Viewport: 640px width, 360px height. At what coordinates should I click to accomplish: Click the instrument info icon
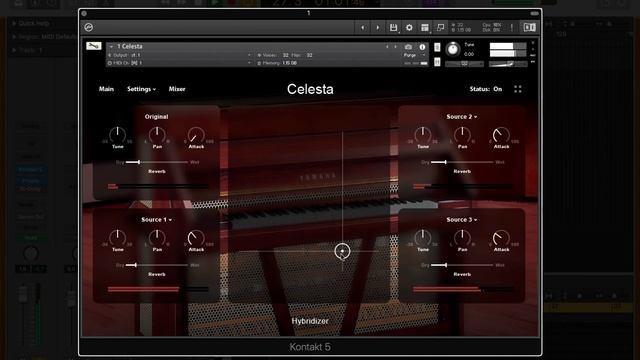422,47
